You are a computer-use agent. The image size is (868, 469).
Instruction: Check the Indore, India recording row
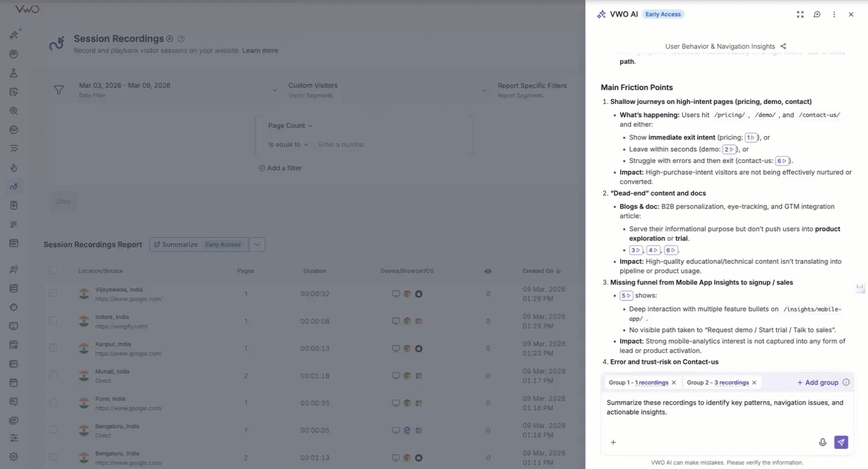pyautogui.click(x=53, y=321)
